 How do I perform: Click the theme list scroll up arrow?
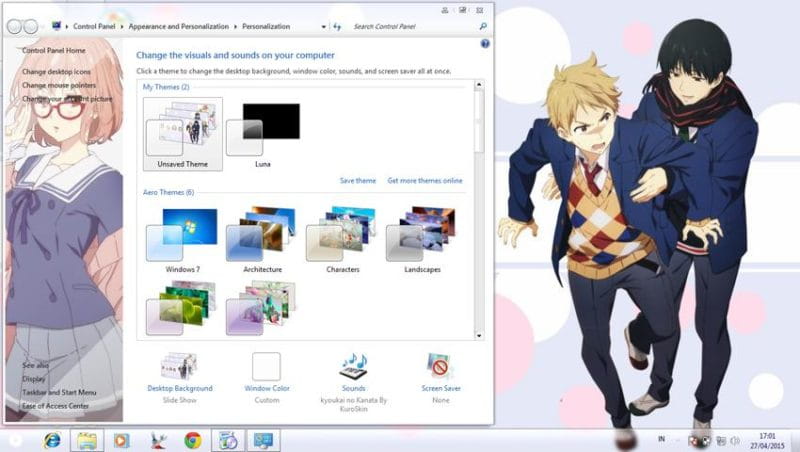click(x=479, y=84)
